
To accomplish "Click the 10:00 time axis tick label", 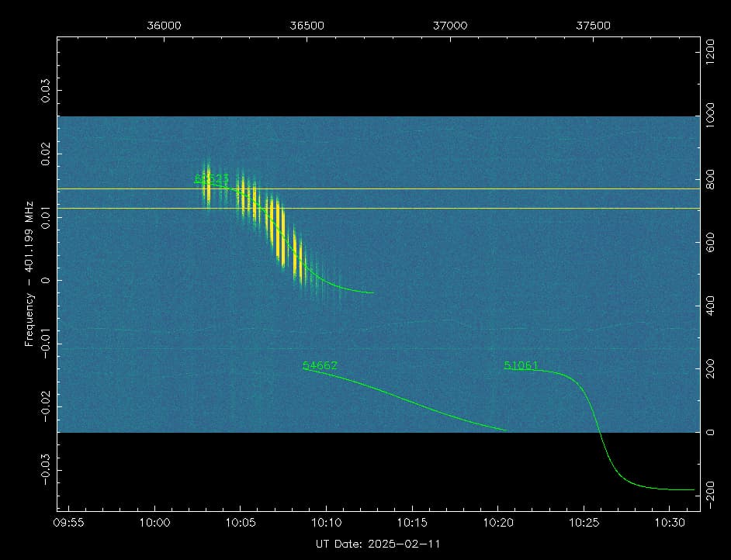I will tap(155, 524).
